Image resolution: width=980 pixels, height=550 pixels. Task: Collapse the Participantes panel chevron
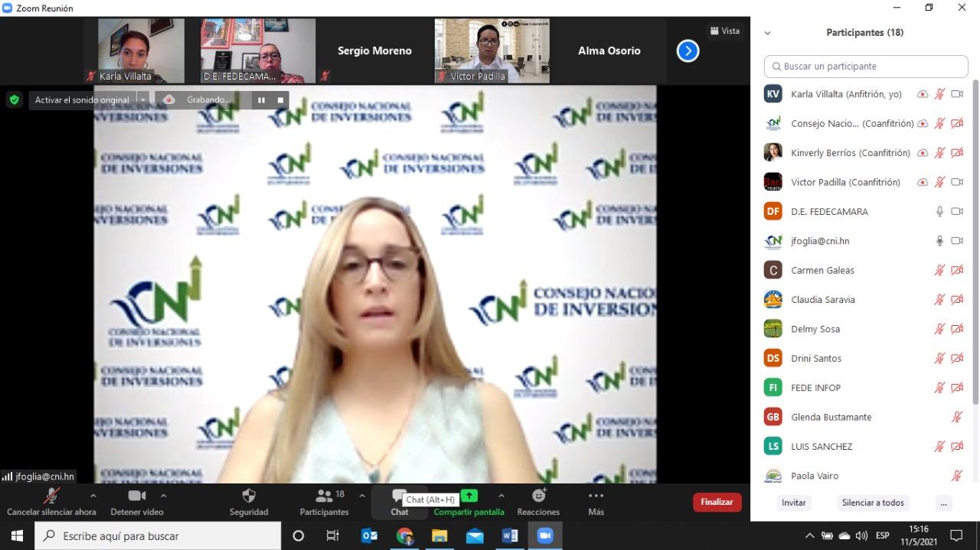point(768,33)
